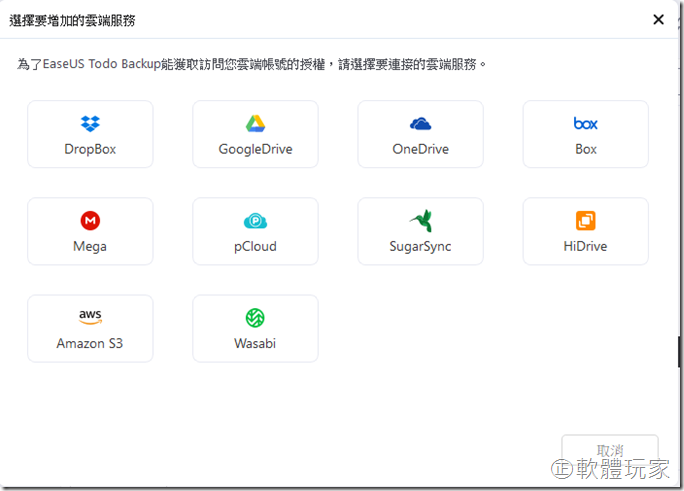This screenshot has width=684, height=491.
Task: Click the orange HiDrive icon
Action: pos(585,221)
